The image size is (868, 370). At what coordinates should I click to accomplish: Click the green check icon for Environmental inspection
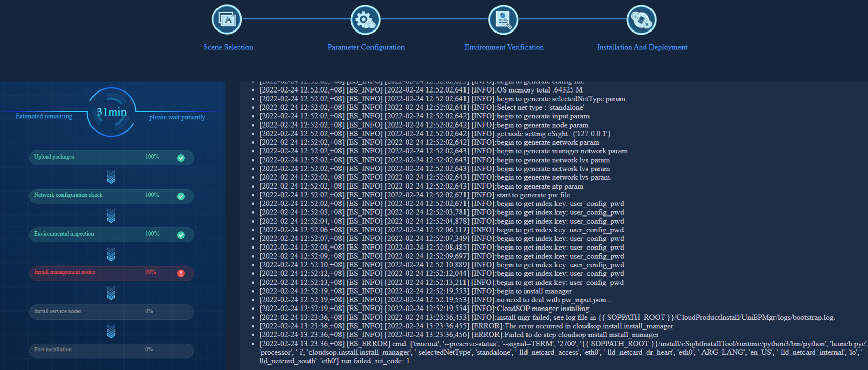181,235
